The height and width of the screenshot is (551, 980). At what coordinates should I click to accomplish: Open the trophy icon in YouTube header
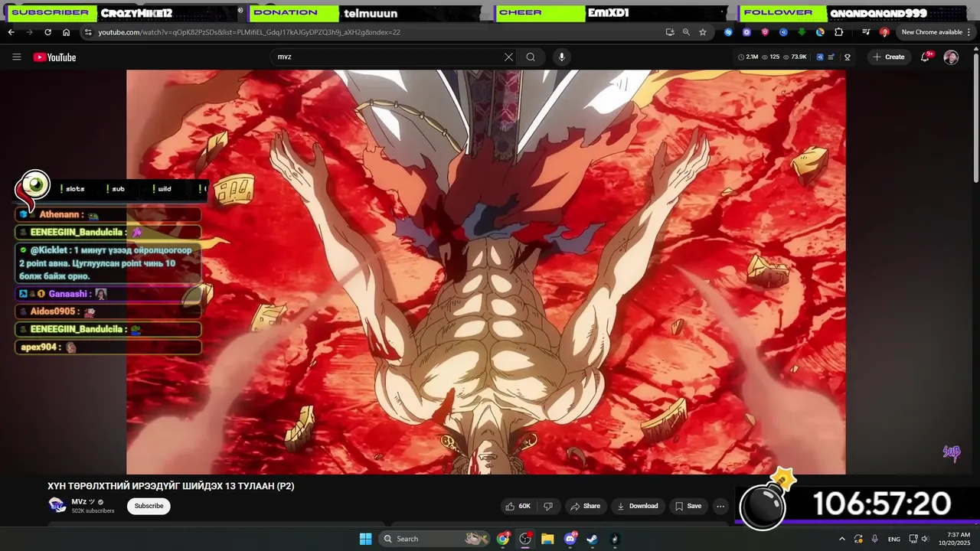(848, 57)
